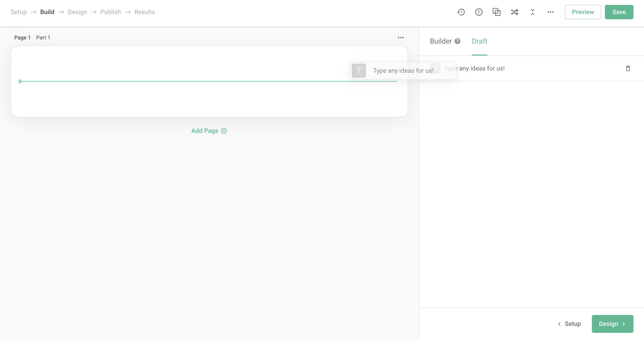Image resolution: width=644 pixels, height=340 pixels.
Task: Go back to Setup via bottom link
Action: [570, 324]
